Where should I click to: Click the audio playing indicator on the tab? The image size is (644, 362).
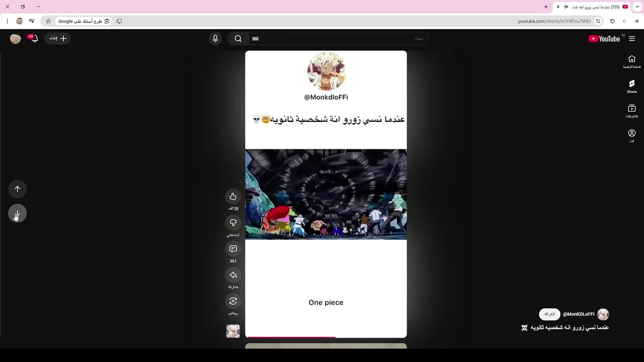click(x=566, y=7)
